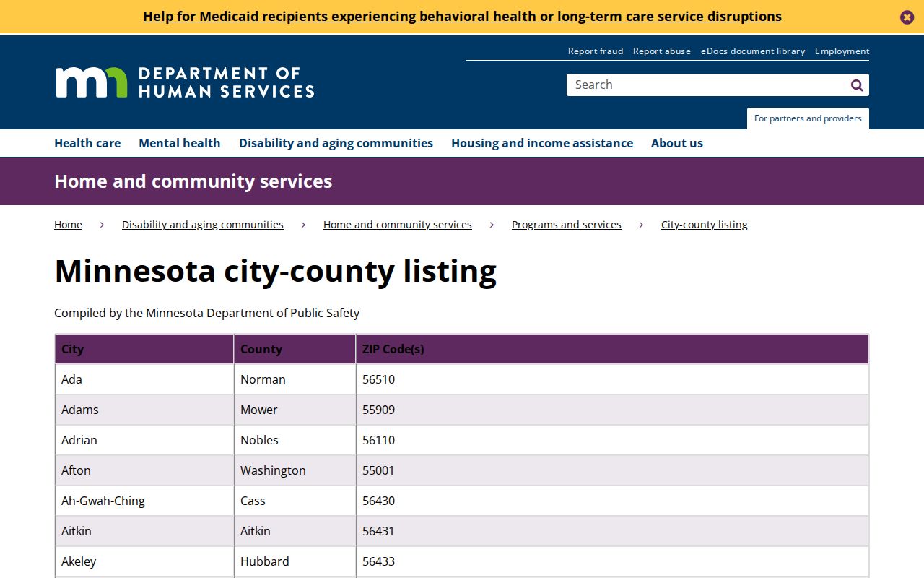Click the Minnesota city-county listing heading
The image size is (924, 578).
[x=276, y=272]
